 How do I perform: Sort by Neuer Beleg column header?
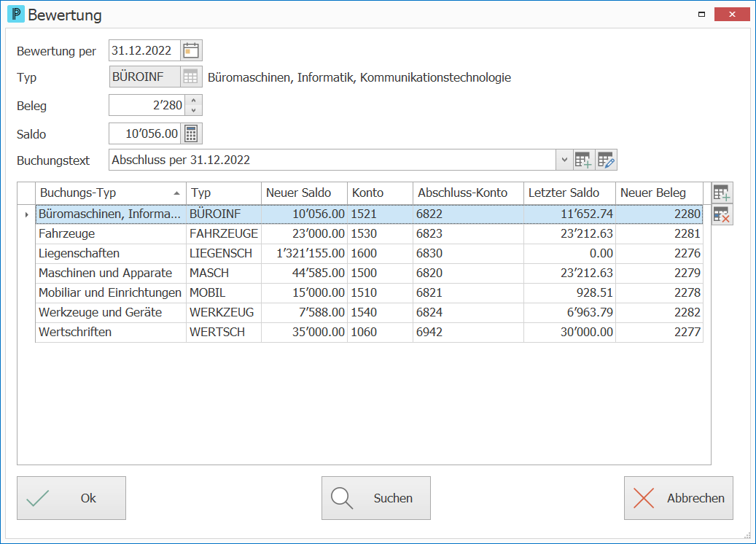[x=659, y=193]
